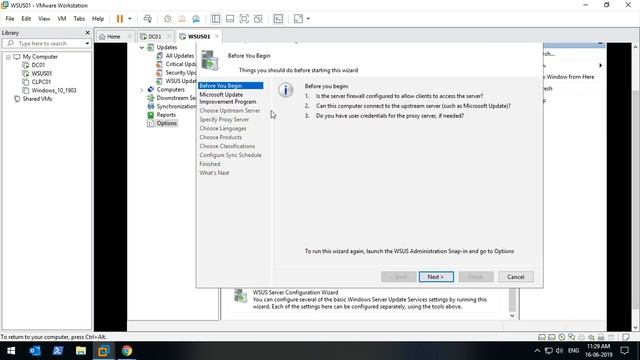This screenshot has height=360, width=640.
Task: Click the library search input field
Action: pos(46,43)
